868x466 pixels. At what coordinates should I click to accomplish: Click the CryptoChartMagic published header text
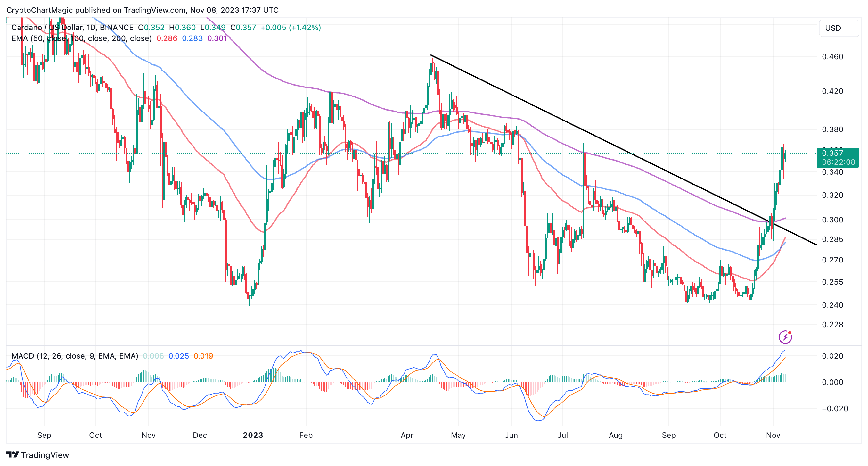point(143,10)
